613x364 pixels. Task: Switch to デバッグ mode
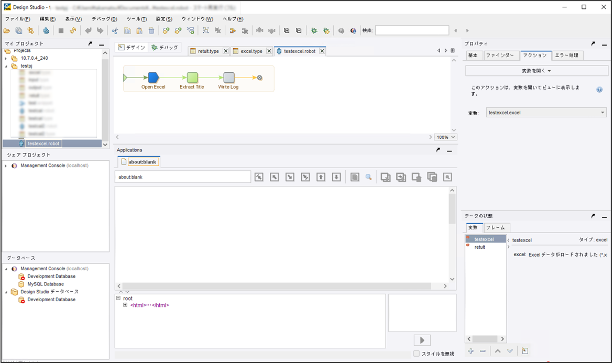(165, 48)
